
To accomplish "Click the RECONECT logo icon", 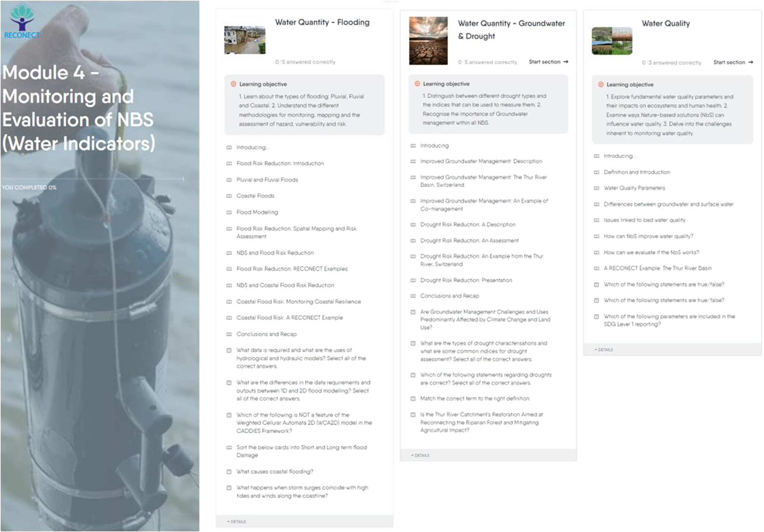I will point(22,19).
